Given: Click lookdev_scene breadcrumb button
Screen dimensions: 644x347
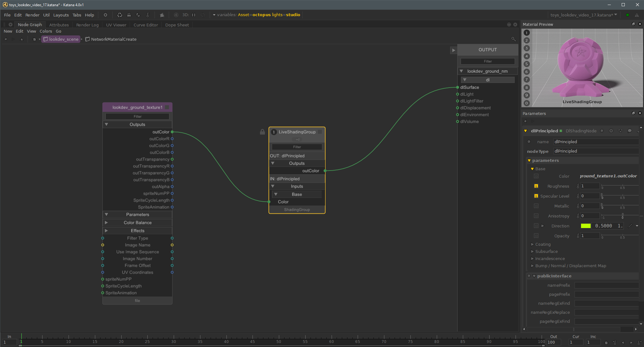Looking at the screenshot, I should (x=61, y=39).
